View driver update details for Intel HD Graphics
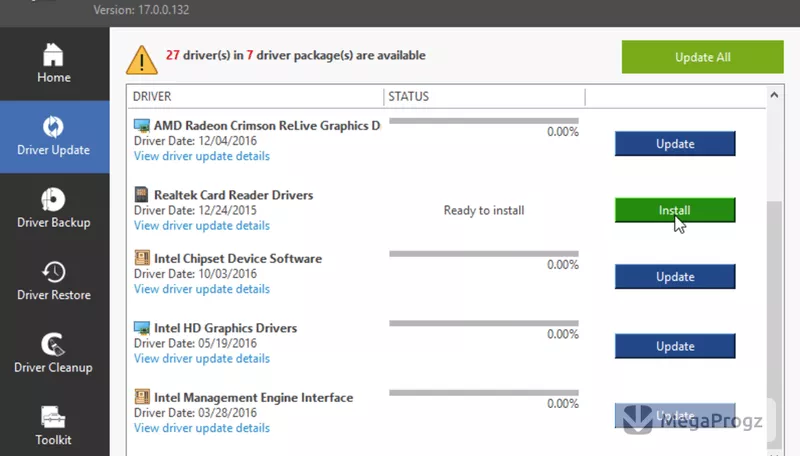 (x=202, y=359)
